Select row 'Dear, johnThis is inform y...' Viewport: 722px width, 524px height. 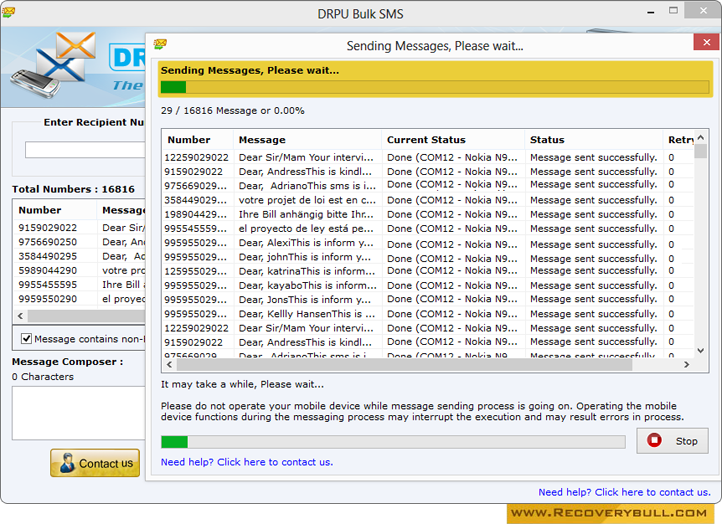pos(427,257)
